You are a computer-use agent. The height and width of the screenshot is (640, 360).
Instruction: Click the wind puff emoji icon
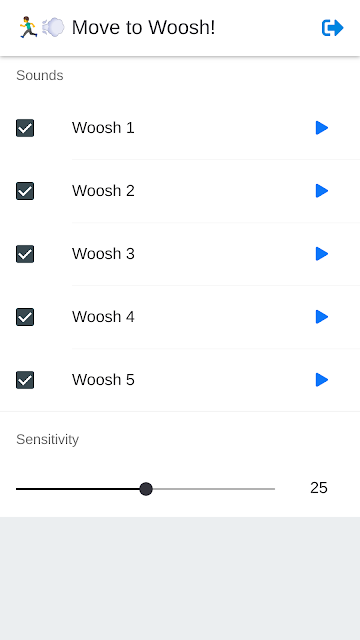[x=53, y=27]
